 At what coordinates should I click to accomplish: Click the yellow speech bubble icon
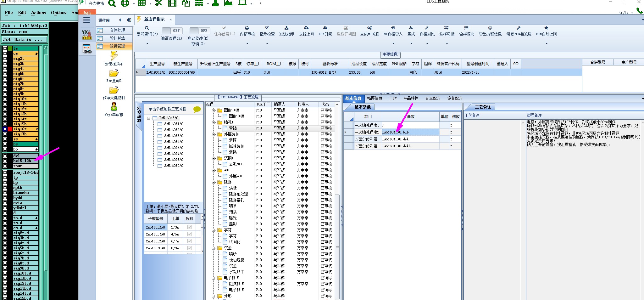point(197,109)
